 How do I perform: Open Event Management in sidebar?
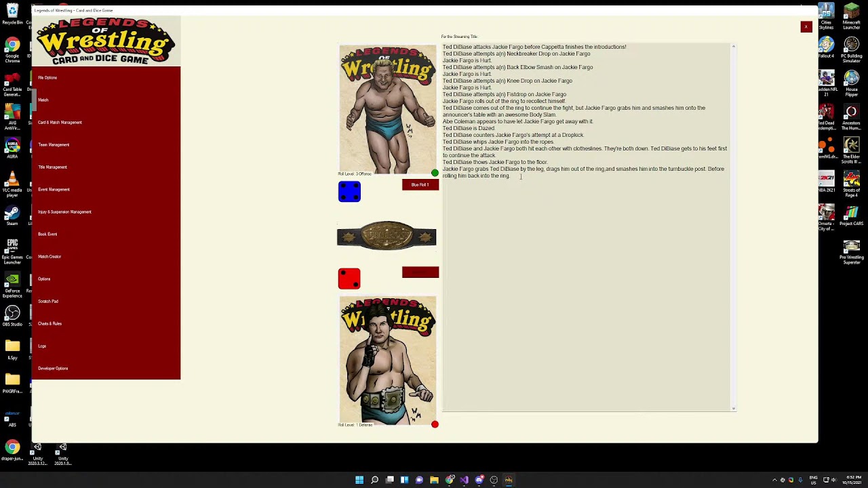[x=54, y=190]
